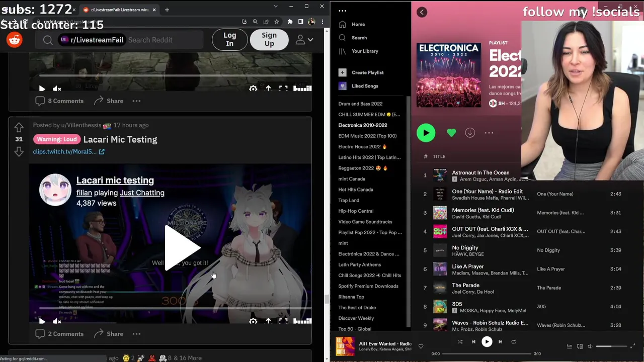Viewport: 644px width, 362px height.
Task: Unmute the video above 8 Comments
Action: pos(57,88)
